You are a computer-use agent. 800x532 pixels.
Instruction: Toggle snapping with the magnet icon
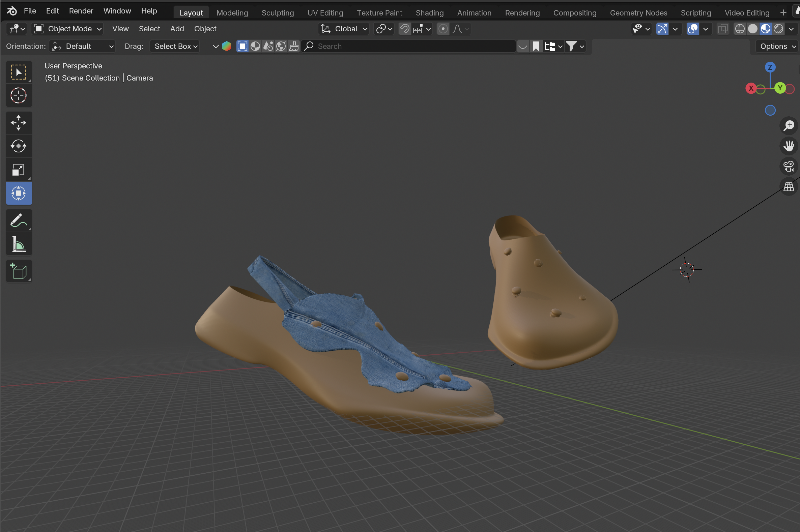[404, 29]
